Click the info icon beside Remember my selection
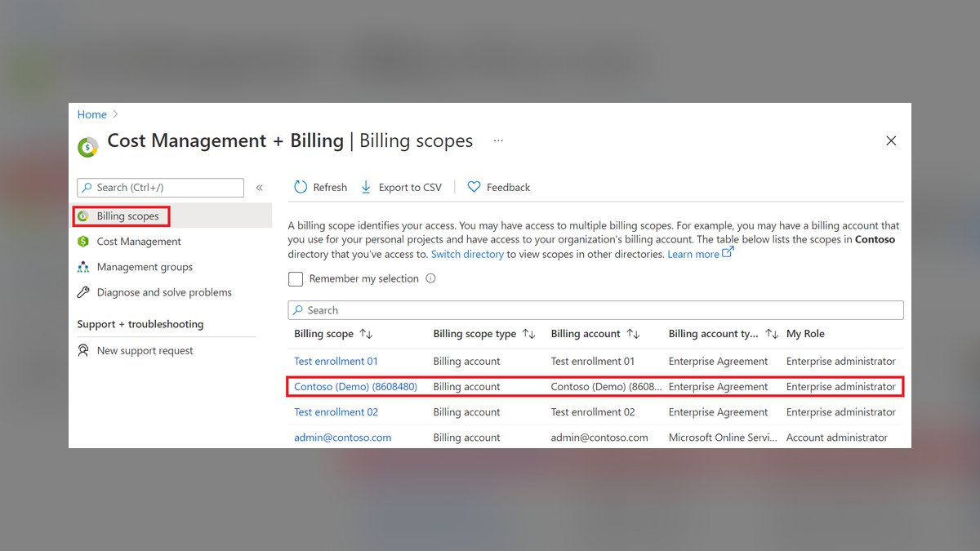 coord(430,278)
